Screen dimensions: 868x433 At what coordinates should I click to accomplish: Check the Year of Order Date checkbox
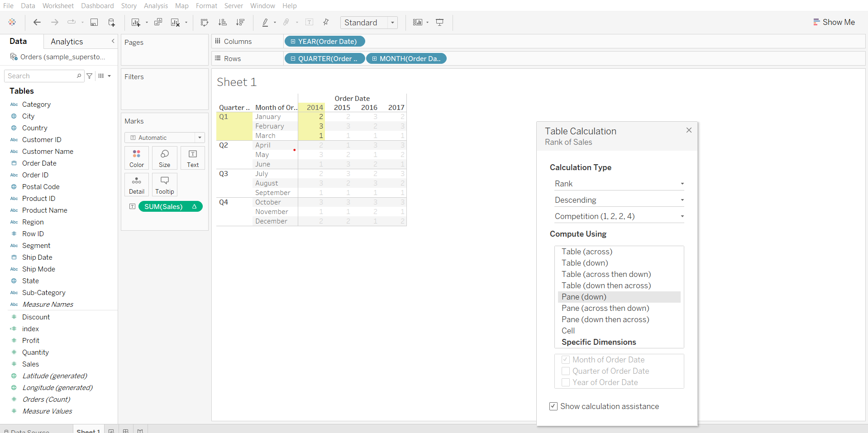pos(566,382)
